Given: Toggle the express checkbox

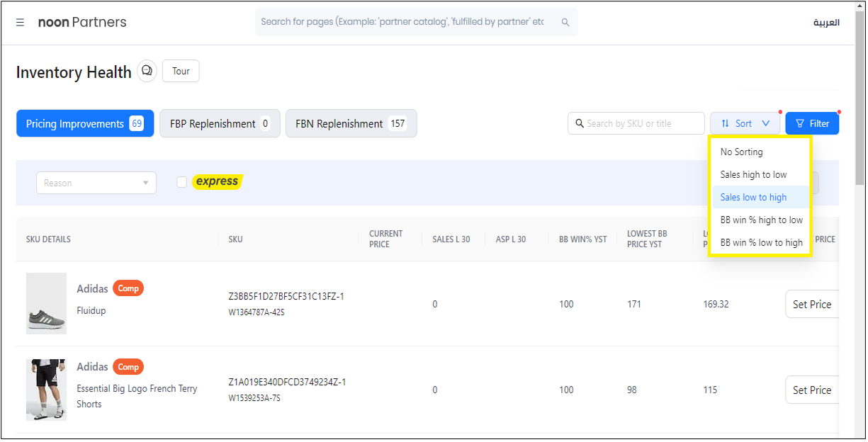Looking at the screenshot, I should (181, 182).
